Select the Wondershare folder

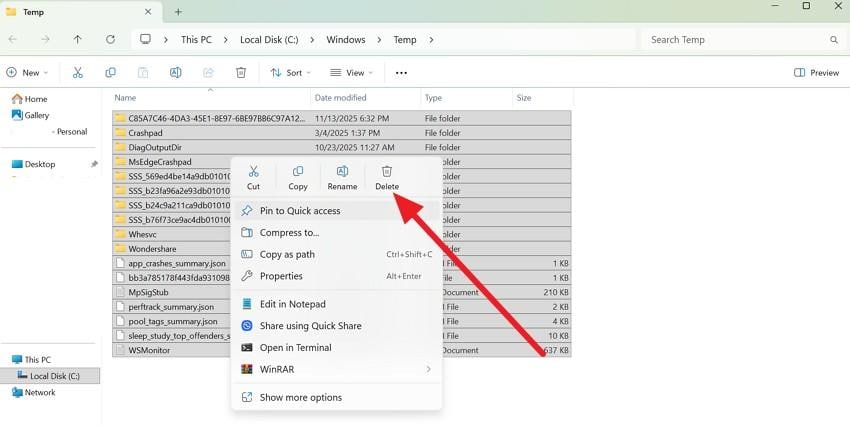tap(172, 249)
